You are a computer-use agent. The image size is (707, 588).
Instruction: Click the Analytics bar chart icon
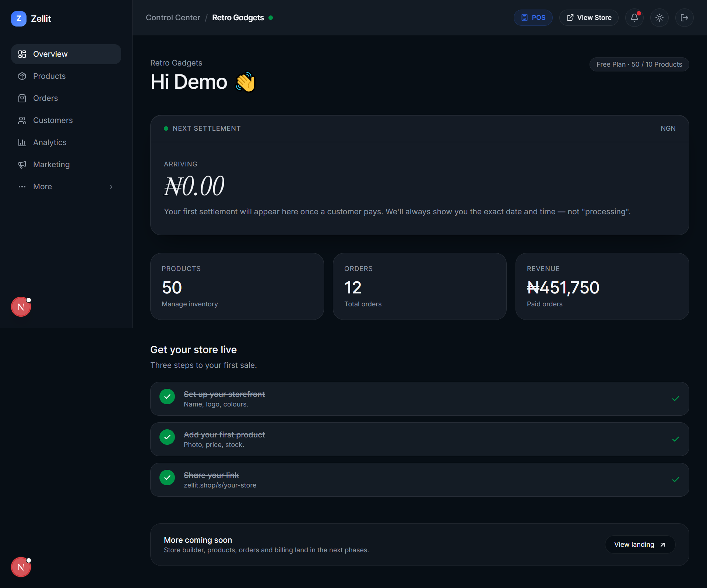pyautogui.click(x=22, y=142)
